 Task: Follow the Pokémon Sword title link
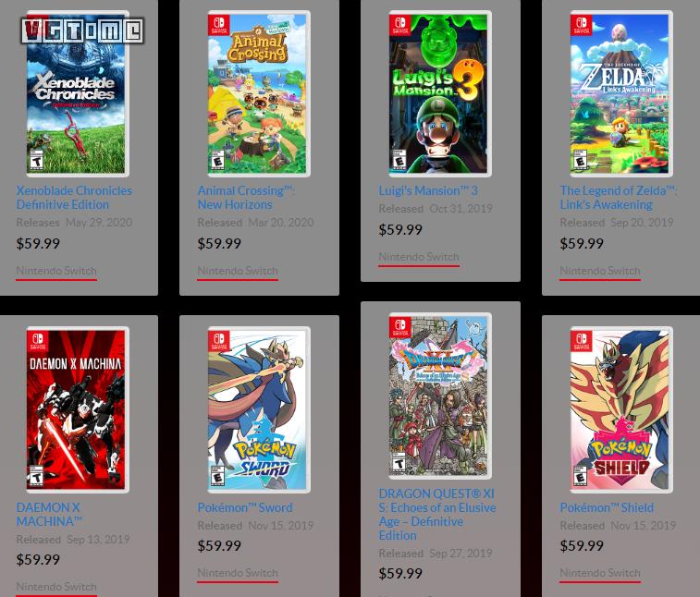(x=245, y=507)
